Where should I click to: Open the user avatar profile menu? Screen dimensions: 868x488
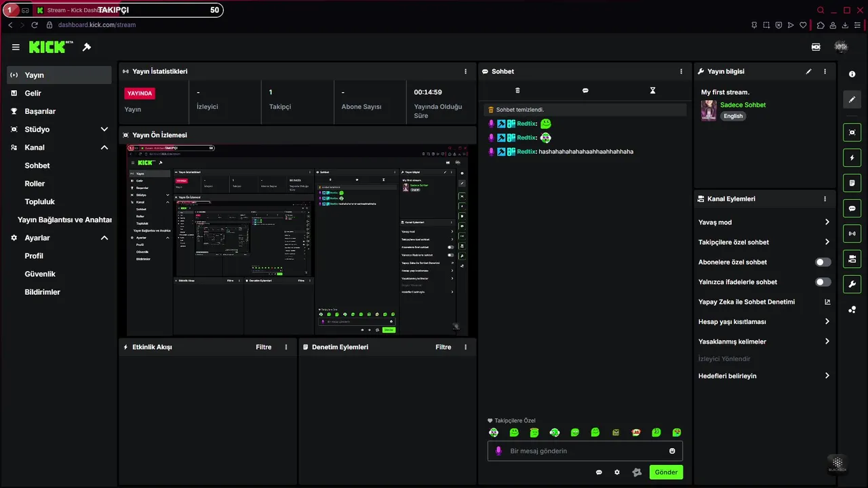[x=841, y=47]
